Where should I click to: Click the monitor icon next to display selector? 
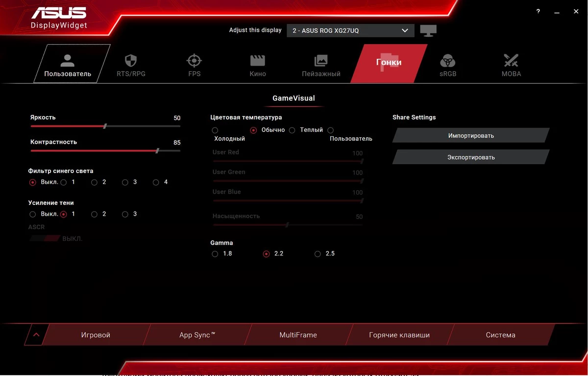tap(428, 30)
